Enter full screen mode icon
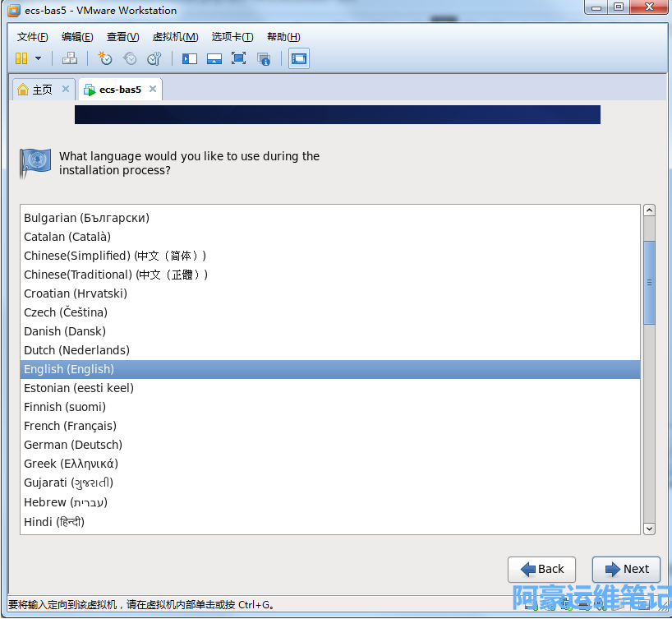Image resolution: width=672 pixels, height=619 pixels. [239, 58]
